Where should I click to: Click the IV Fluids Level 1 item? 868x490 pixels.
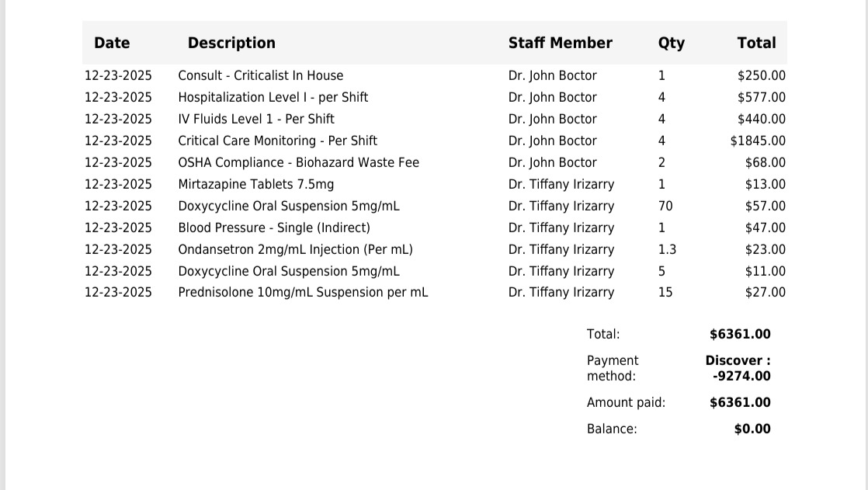pos(256,120)
